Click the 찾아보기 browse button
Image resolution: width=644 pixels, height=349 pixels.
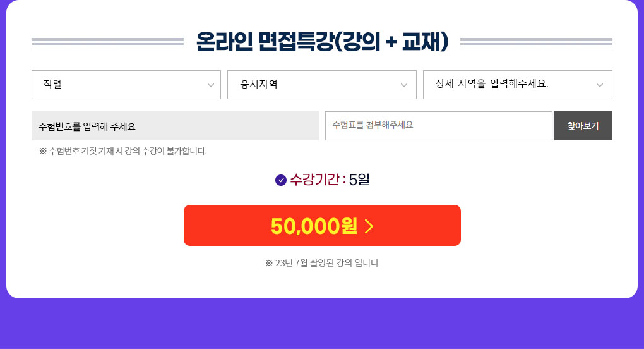pyautogui.click(x=583, y=126)
